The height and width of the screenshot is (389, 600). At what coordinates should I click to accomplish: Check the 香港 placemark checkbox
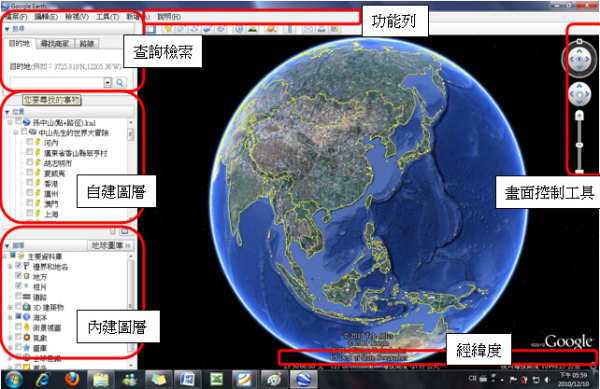(x=29, y=182)
